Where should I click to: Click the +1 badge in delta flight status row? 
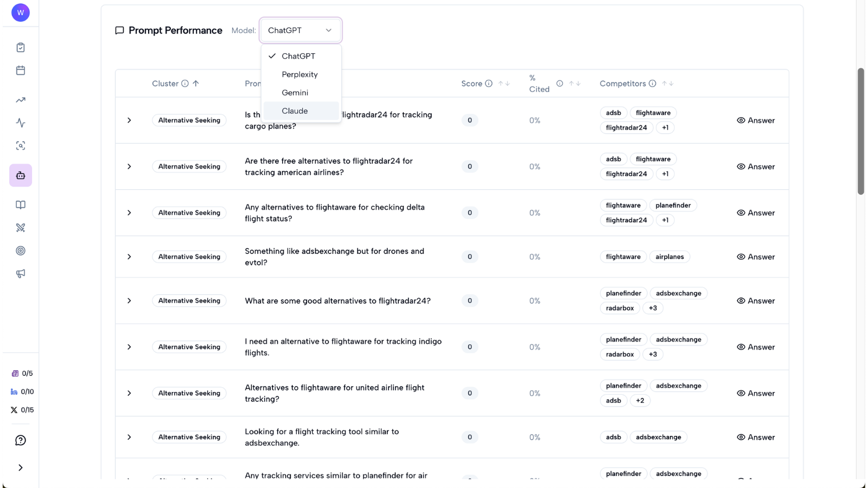[x=665, y=220]
